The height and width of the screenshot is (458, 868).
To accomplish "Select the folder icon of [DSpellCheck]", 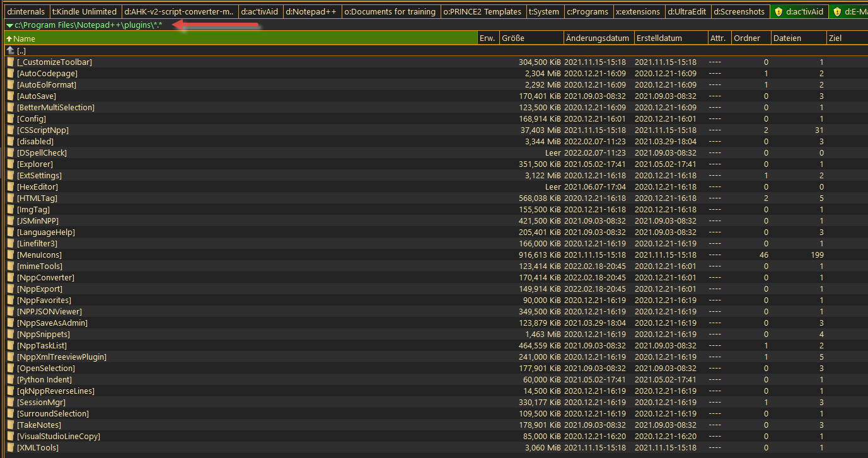I will click(x=10, y=153).
